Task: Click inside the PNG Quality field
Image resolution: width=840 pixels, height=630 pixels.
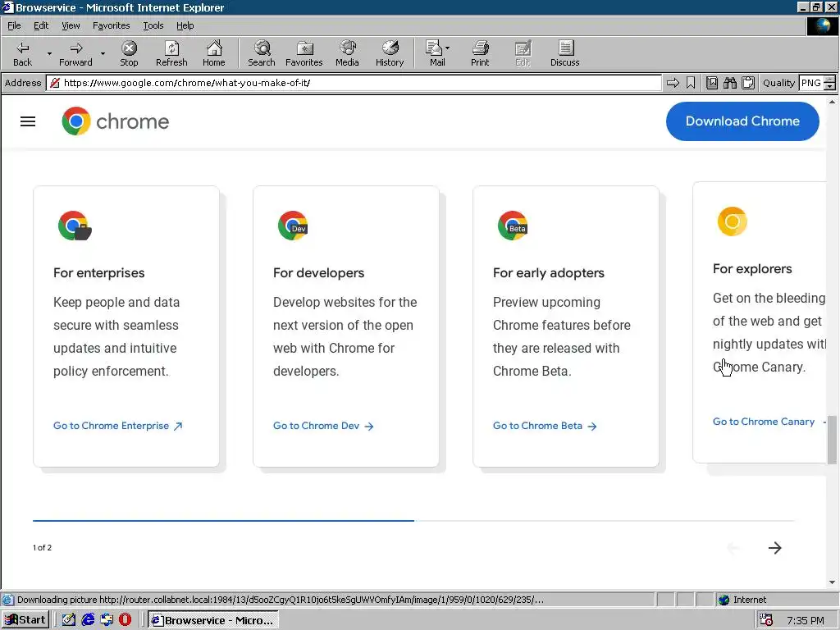Action: coord(810,83)
